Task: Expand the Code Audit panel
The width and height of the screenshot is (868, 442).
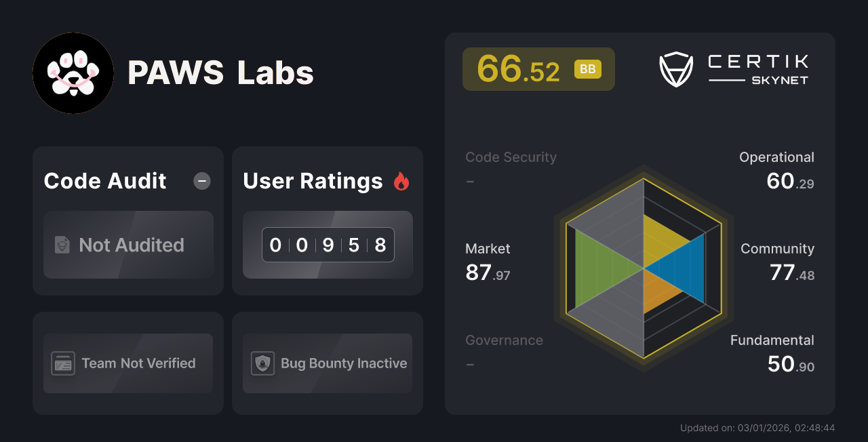Action: click(127, 220)
